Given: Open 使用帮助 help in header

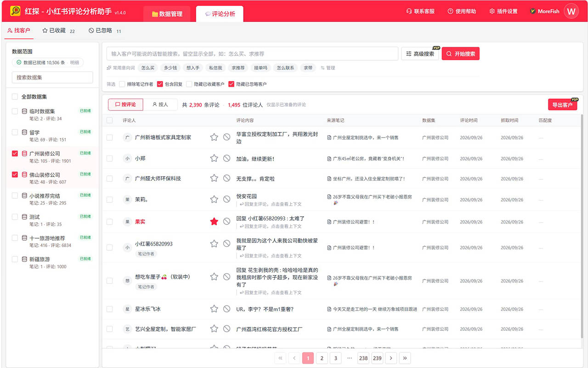Looking at the screenshot, I should (462, 11).
